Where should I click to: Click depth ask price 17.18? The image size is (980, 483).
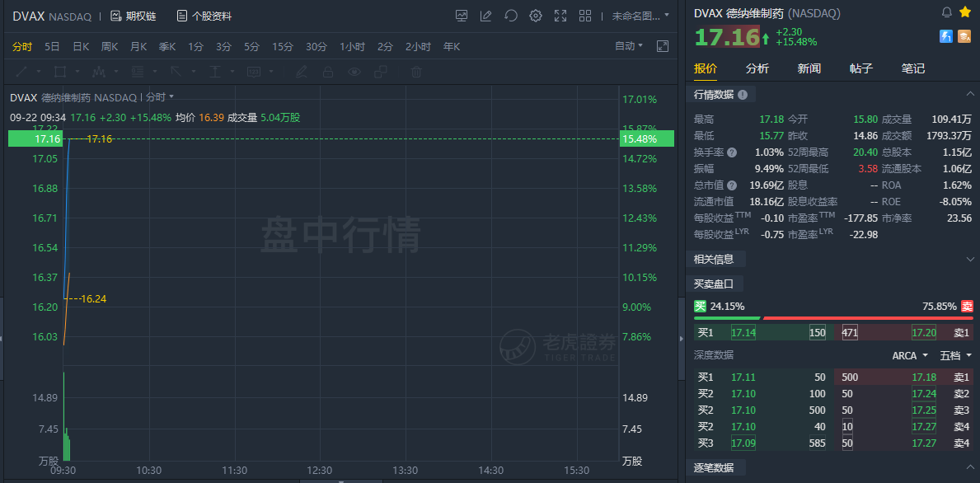924,377
